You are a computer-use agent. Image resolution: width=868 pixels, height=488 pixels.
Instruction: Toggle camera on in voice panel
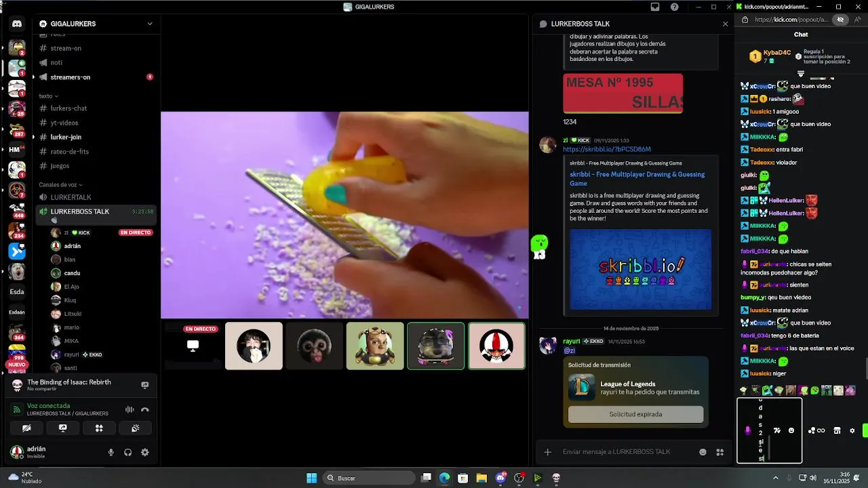click(x=26, y=428)
